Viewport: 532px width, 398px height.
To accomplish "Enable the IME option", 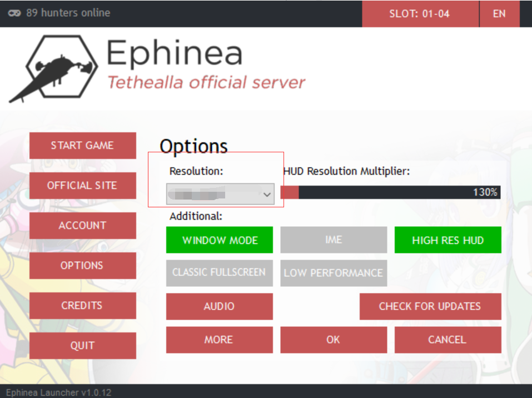I will pos(334,240).
